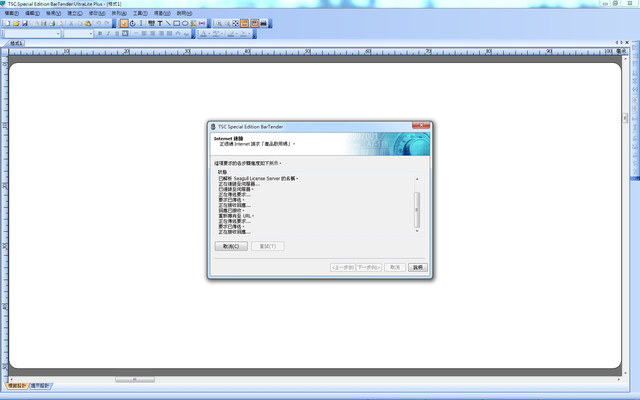Expand object toolbar options chevron

pyautogui.click(x=209, y=24)
